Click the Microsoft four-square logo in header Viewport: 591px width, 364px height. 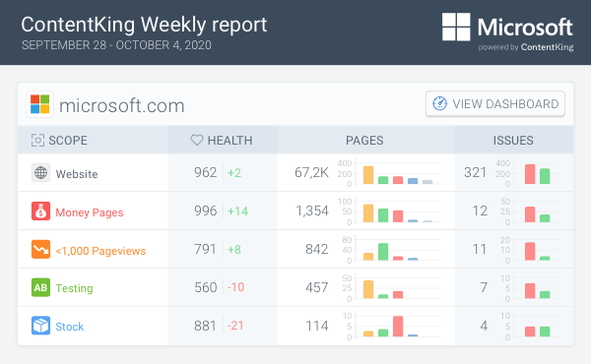[x=456, y=27]
